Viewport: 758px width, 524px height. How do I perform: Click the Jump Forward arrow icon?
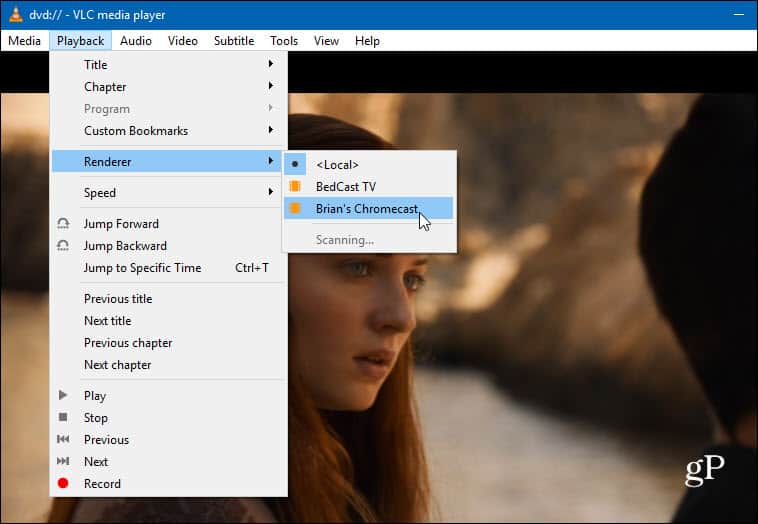tap(63, 223)
